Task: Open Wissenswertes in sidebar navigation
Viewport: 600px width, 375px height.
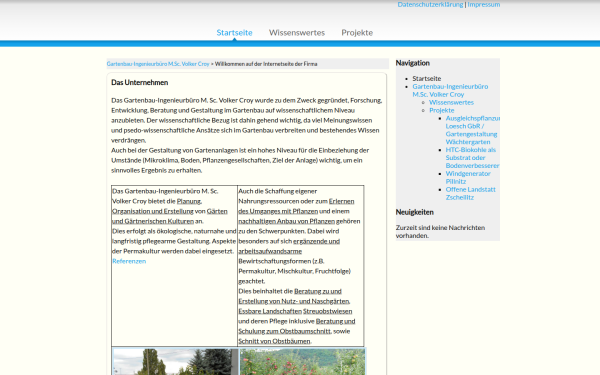Action: click(x=451, y=102)
